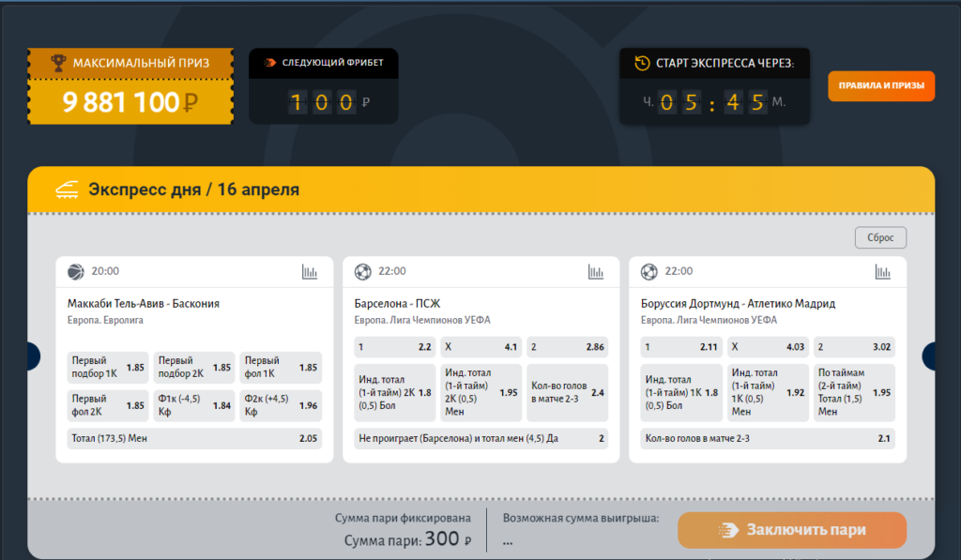Pick Atletico Madrid win at 3.02

[x=854, y=347]
